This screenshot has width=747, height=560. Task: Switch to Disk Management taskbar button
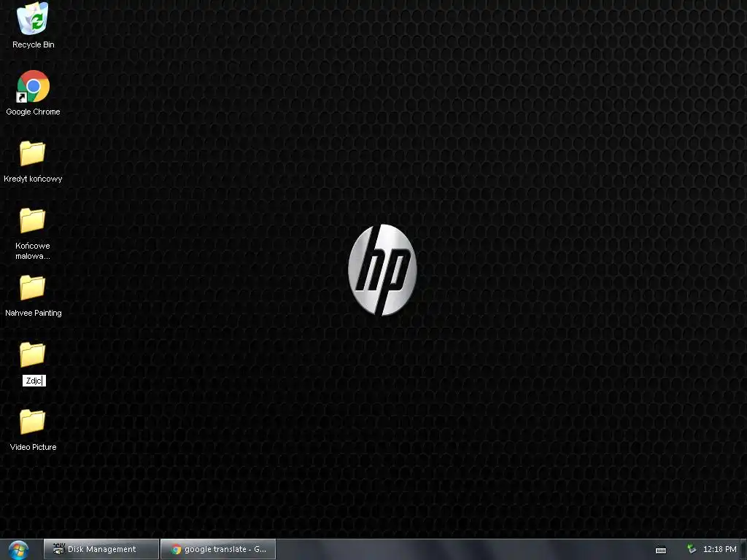(101, 549)
